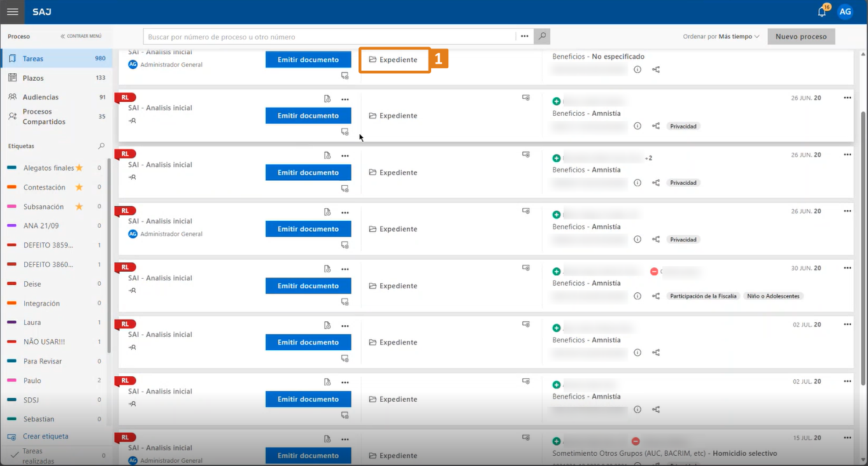This screenshot has height=466, width=868.
Task: Click the +2 parties indicator
Action: pyautogui.click(x=648, y=158)
